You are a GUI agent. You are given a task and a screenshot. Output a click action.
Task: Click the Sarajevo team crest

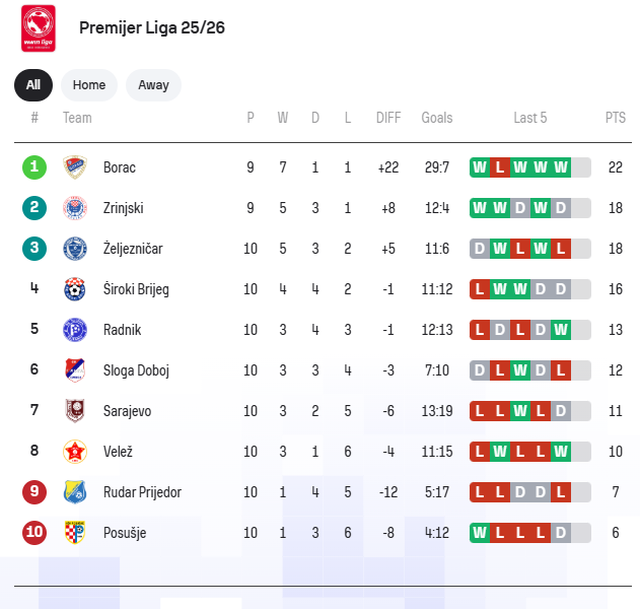pyautogui.click(x=74, y=411)
